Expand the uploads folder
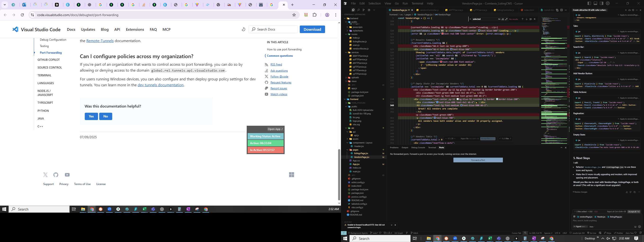This screenshot has height=242, width=644. [x=346, y=78]
